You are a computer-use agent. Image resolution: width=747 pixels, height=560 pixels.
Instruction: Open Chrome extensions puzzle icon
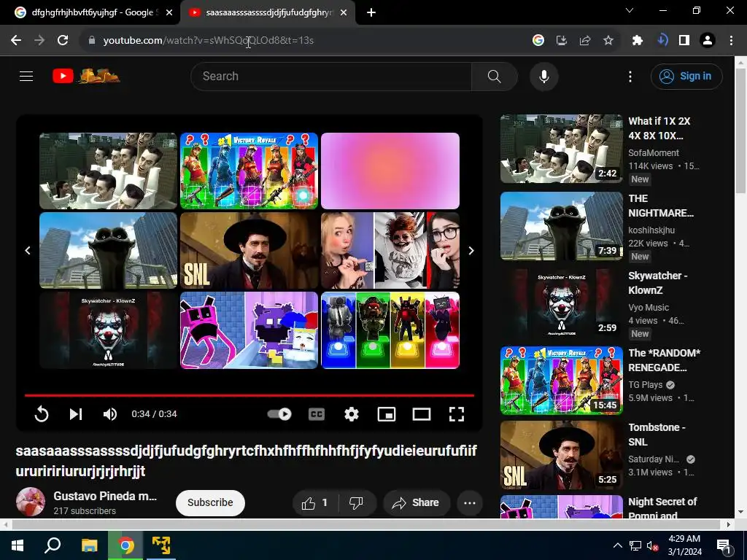(x=638, y=41)
